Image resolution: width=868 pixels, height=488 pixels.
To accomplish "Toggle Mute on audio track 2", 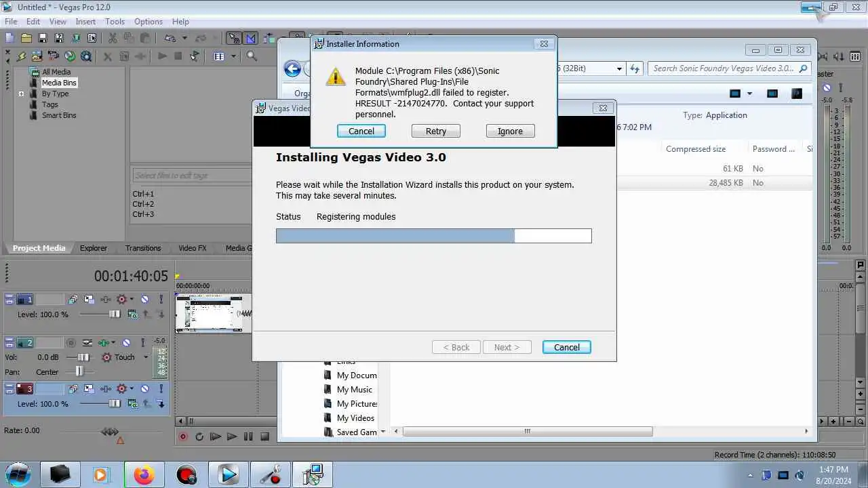I will [x=126, y=343].
